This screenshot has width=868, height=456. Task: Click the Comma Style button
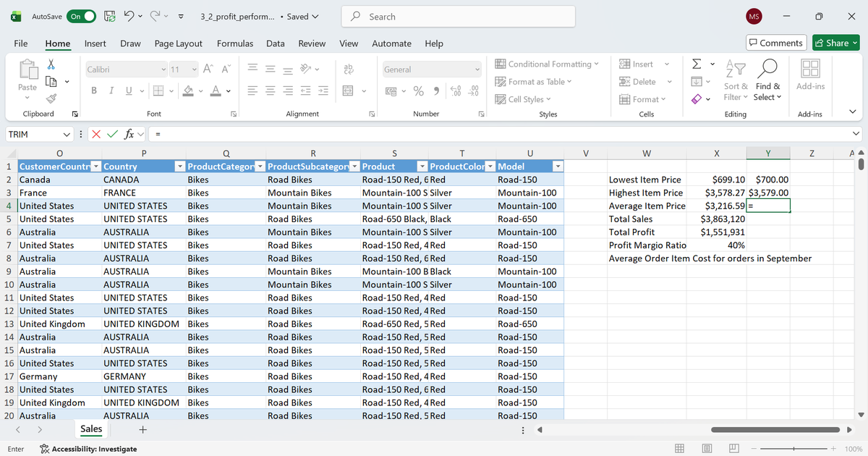437,91
